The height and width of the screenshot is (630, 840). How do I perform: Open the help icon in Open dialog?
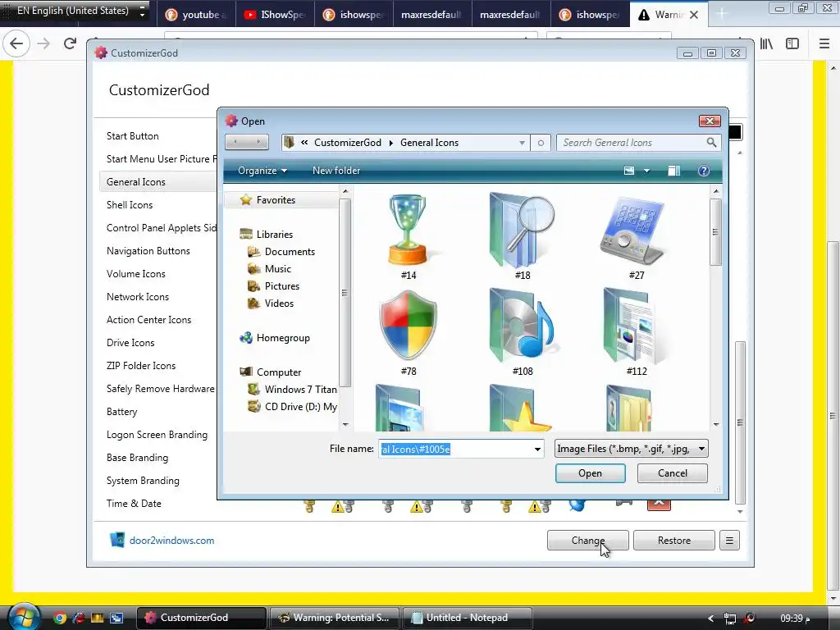tap(703, 171)
